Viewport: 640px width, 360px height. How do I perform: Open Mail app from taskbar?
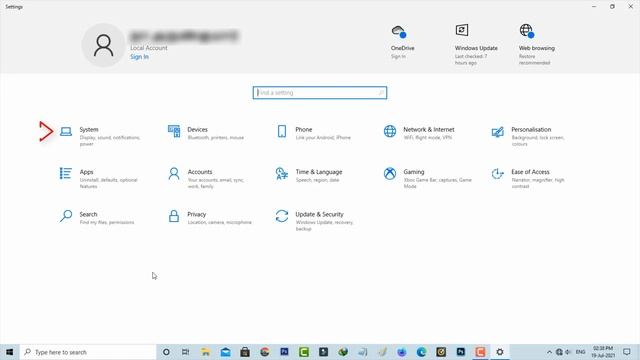tap(225, 352)
